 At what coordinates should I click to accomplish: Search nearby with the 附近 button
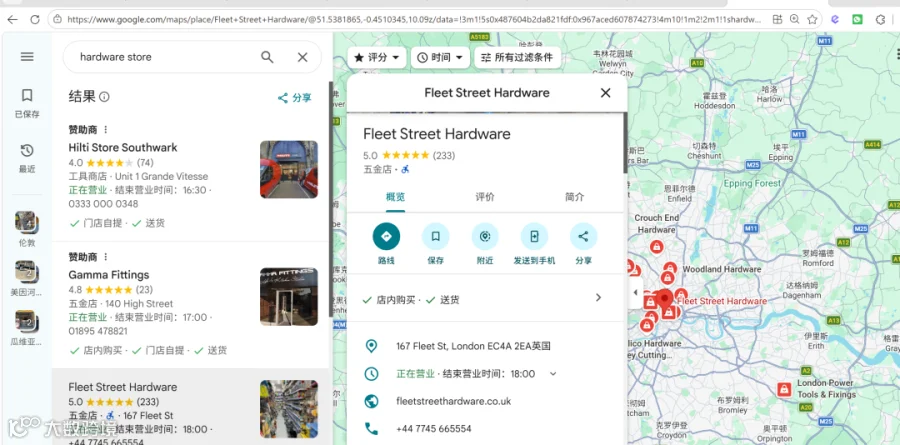(485, 237)
